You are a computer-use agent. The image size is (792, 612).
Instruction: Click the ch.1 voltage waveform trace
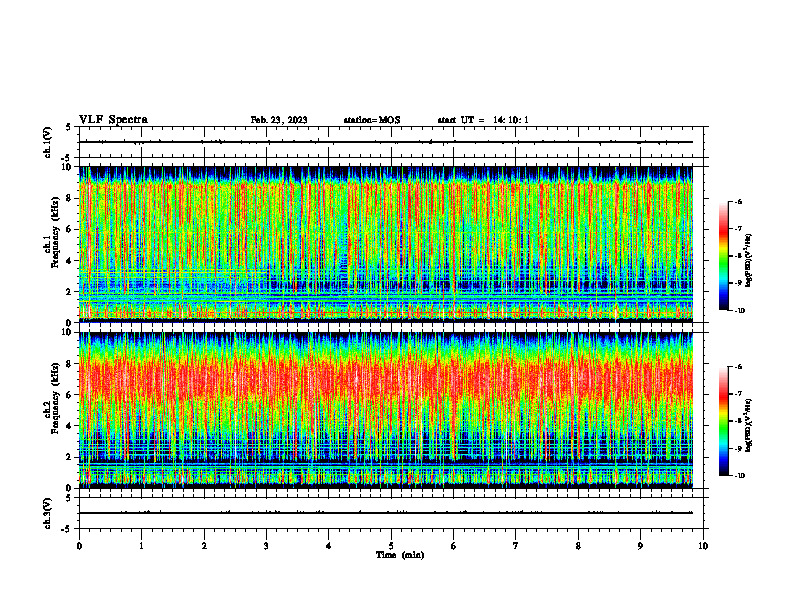coord(386,142)
